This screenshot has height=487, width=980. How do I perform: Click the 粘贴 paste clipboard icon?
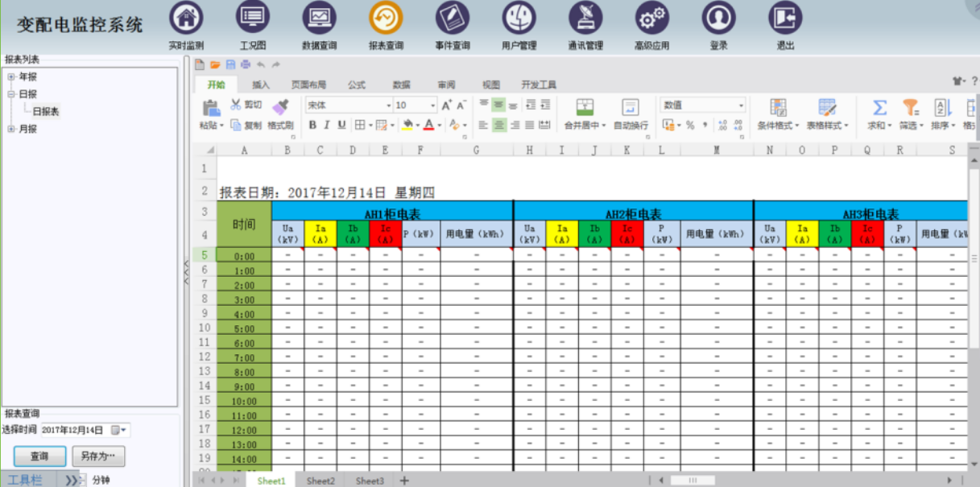tap(211, 107)
